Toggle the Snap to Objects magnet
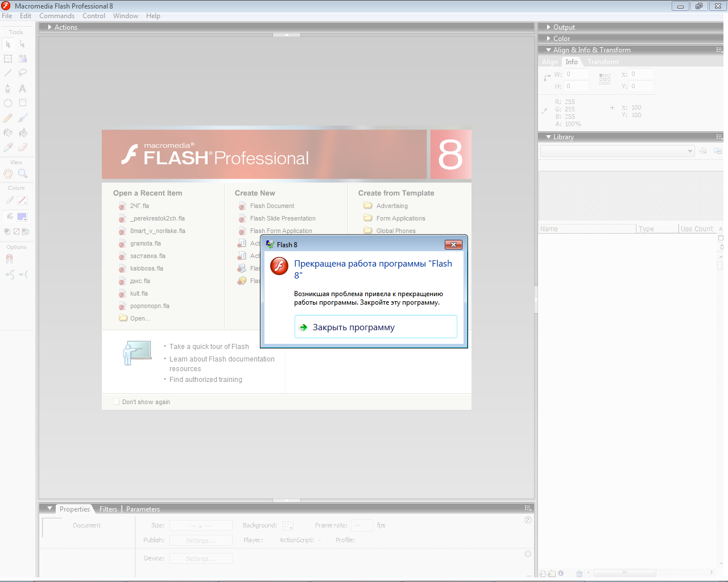The image size is (728, 582). click(9, 259)
